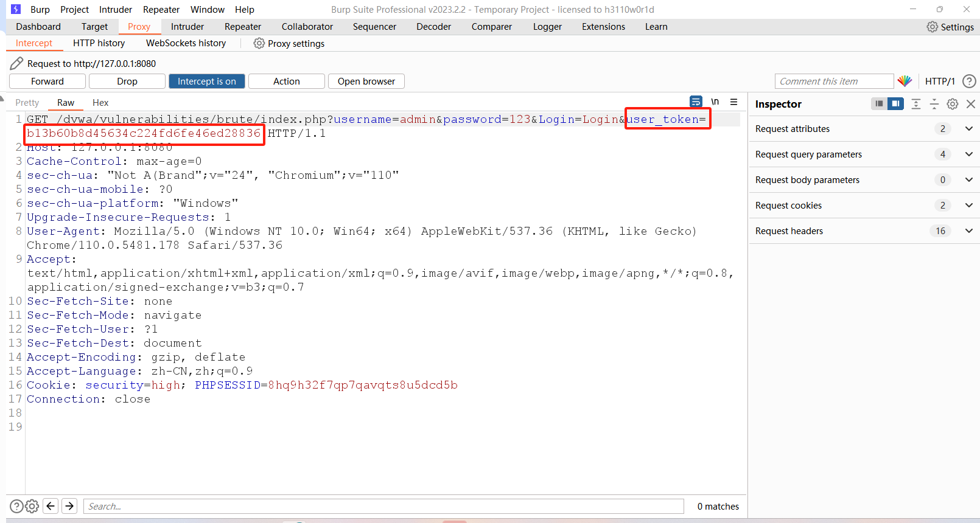
Task: Switch to the Dashboard tab
Action: tap(38, 27)
